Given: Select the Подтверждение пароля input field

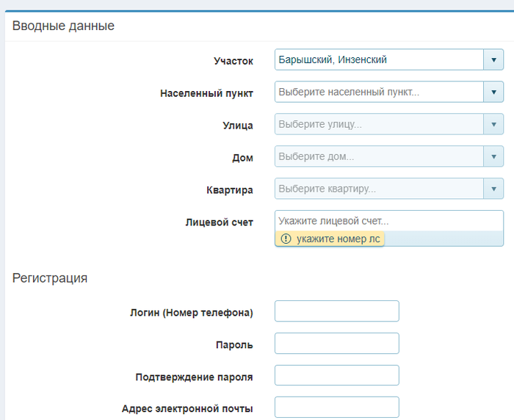Looking at the screenshot, I should point(336,375).
